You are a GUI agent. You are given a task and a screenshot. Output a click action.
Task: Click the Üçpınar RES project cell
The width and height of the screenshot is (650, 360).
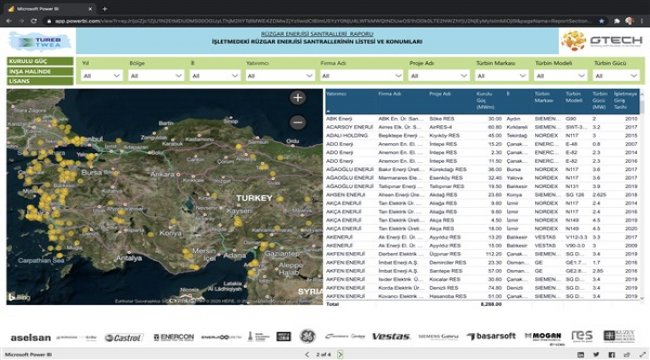coord(445,254)
